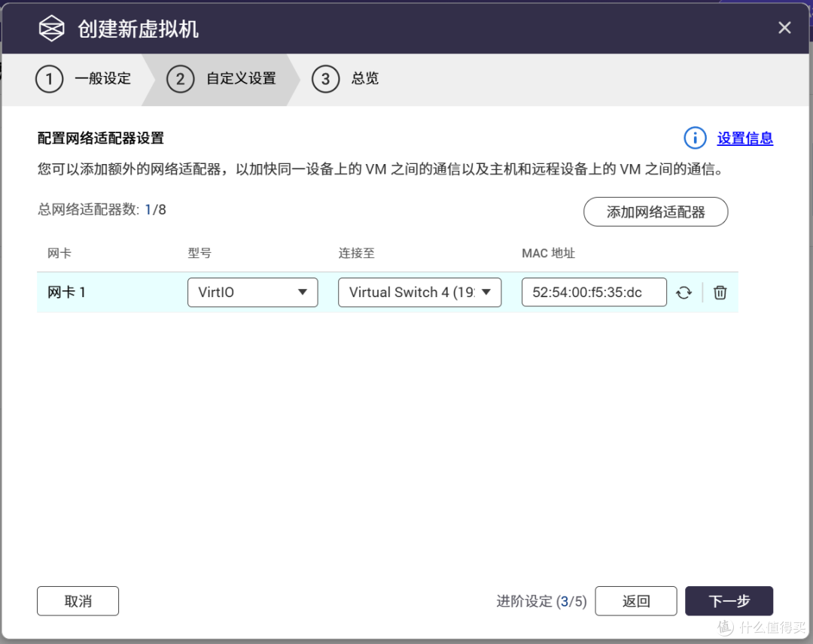Proceed with the 下一步 button
813x644 pixels.
pos(729,601)
